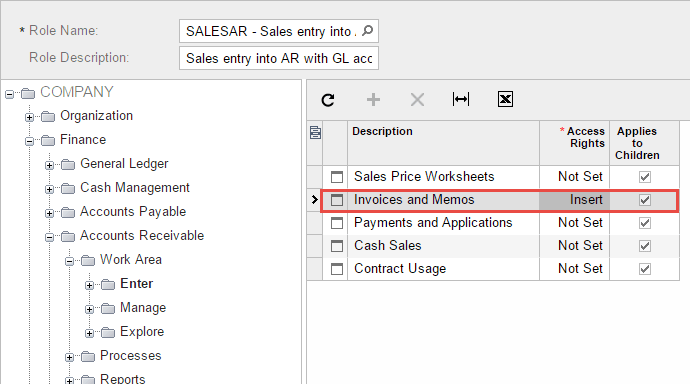This screenshot has width=690, height=384.
Task: Click the Access Rights column header
Action: 575,143
